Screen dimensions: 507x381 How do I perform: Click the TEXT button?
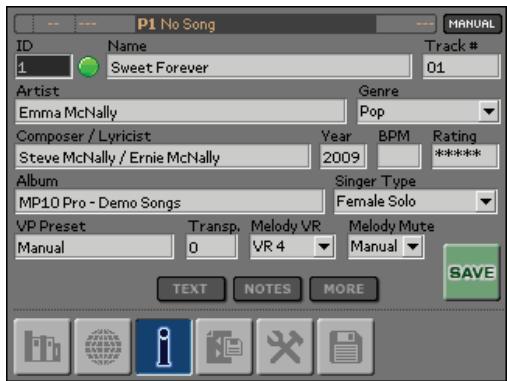pyautogui.click(x=191, y=289)
